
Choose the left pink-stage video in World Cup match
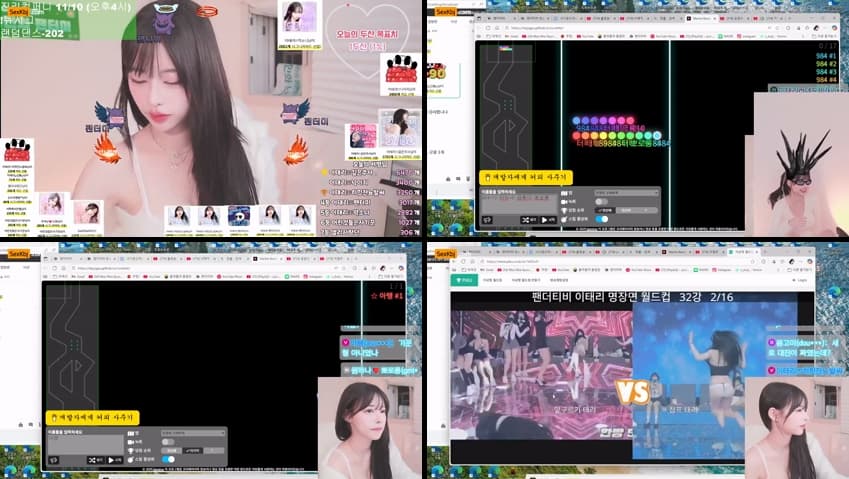541,375
